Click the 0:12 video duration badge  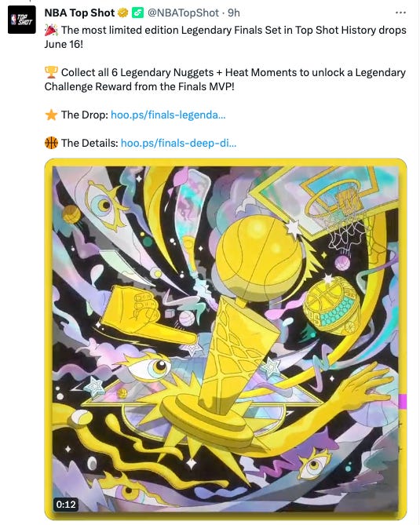coord(66,505)
